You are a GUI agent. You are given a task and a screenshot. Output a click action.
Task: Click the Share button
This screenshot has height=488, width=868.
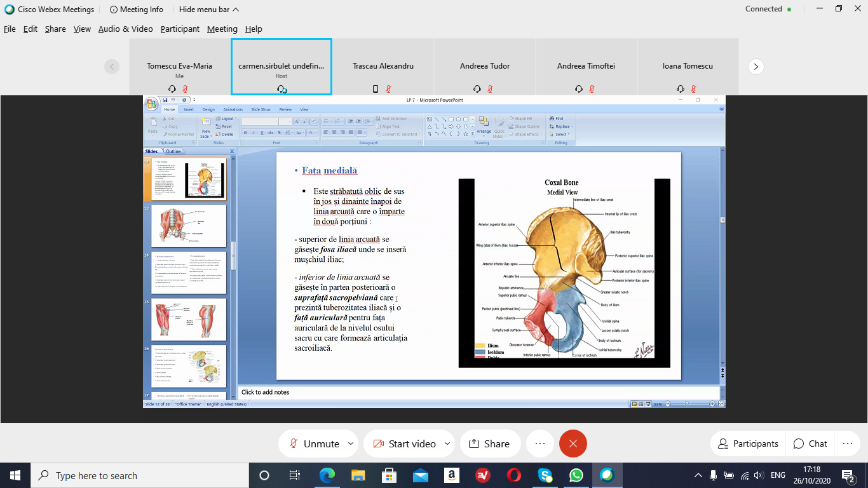tap(490, 444)
